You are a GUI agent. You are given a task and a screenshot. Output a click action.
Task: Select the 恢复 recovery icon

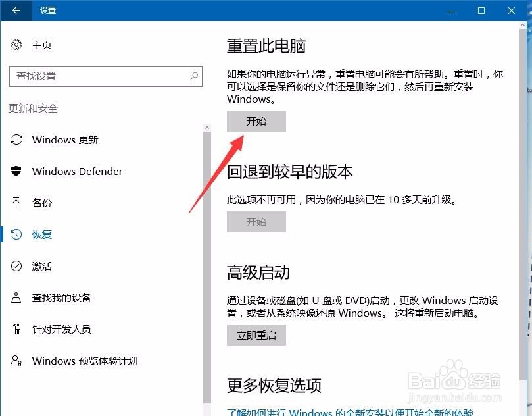coord(16,234)
